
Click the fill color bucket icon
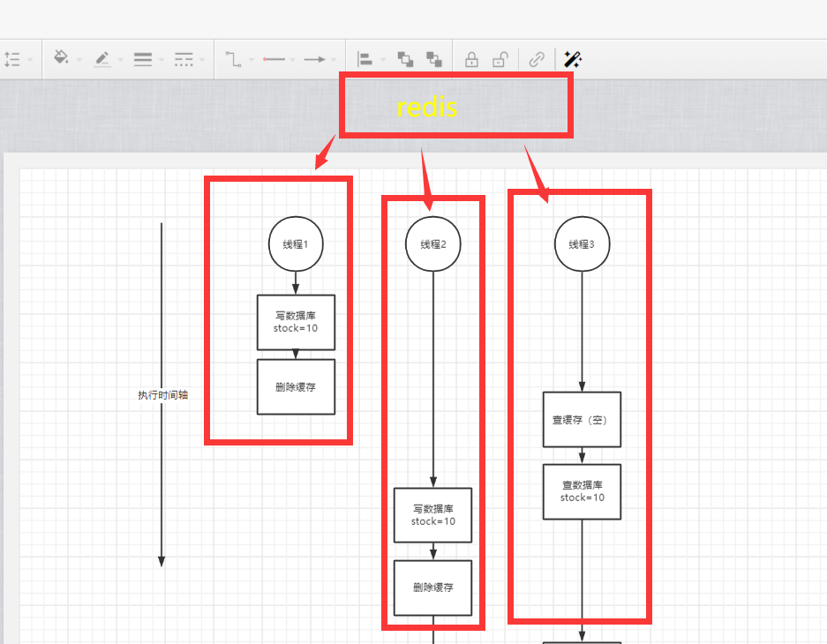tap(61, 59)
